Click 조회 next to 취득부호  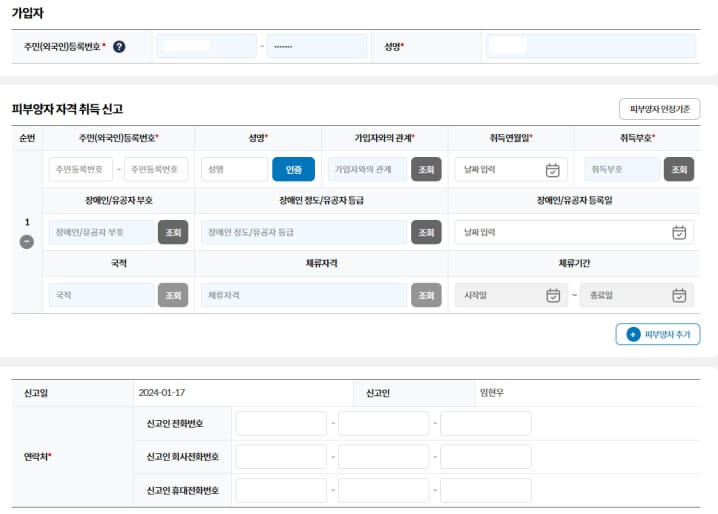[679, 170]
